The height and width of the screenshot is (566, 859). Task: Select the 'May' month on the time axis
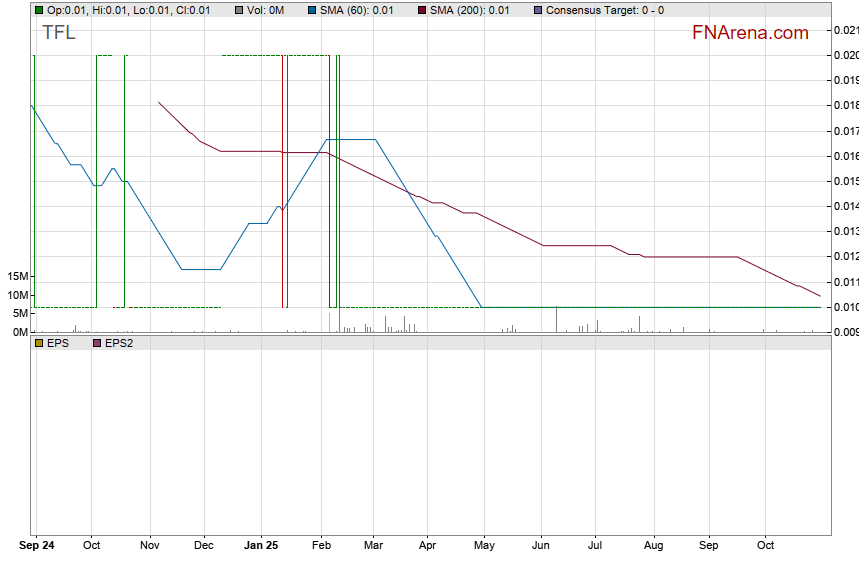[484, 546]
